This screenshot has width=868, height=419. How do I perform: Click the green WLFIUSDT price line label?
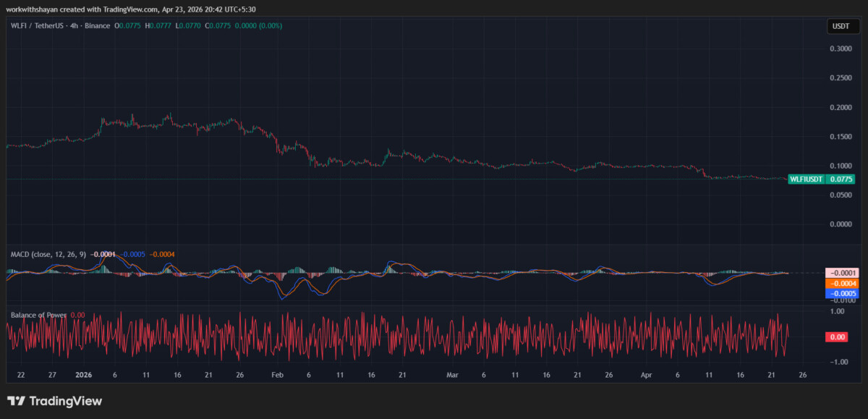click(x=806, y=179)
